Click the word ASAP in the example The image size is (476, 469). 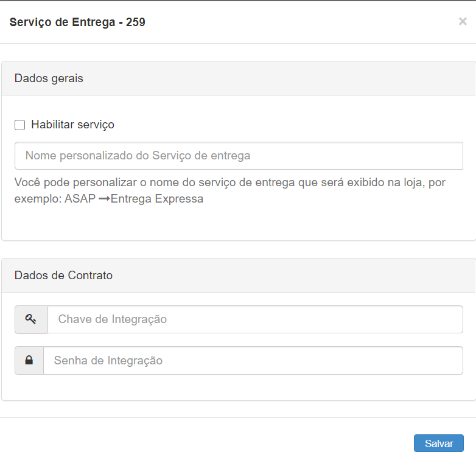tap(80, 199)
